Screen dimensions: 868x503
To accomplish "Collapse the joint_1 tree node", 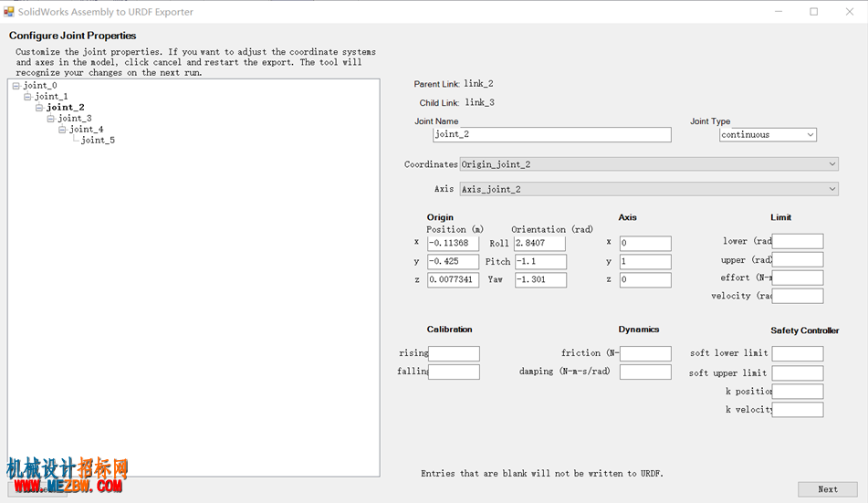I will [27, 97].
